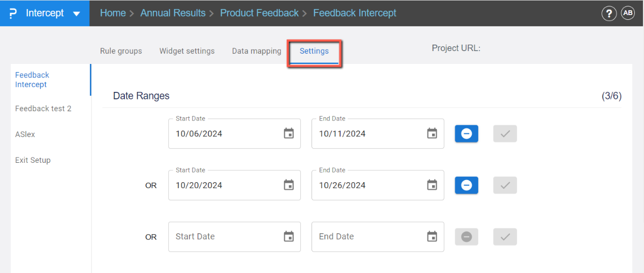
Task: Click the help question mark icon
Action: pyautogui.click(x=608, y=13)
